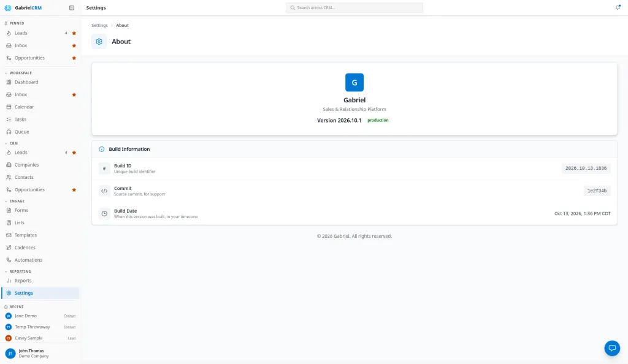This screenshot has width=628, height=364.
Task: Select Settings in the sidebar
Action: pyautogui.click(x=40, y=293)
